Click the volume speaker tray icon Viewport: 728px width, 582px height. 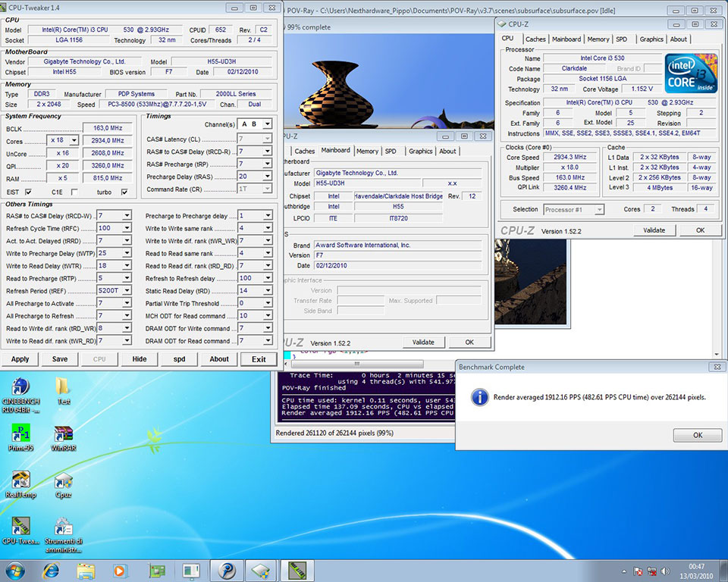665,571
